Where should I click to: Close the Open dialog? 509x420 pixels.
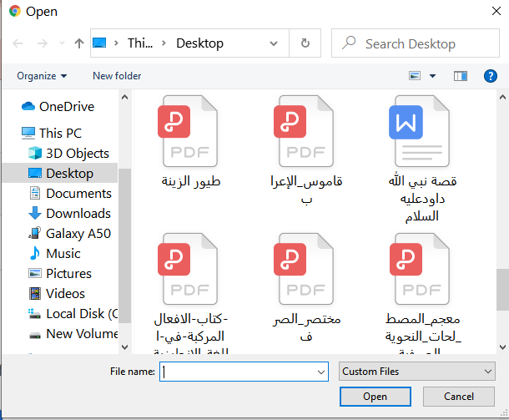[496, 11]
